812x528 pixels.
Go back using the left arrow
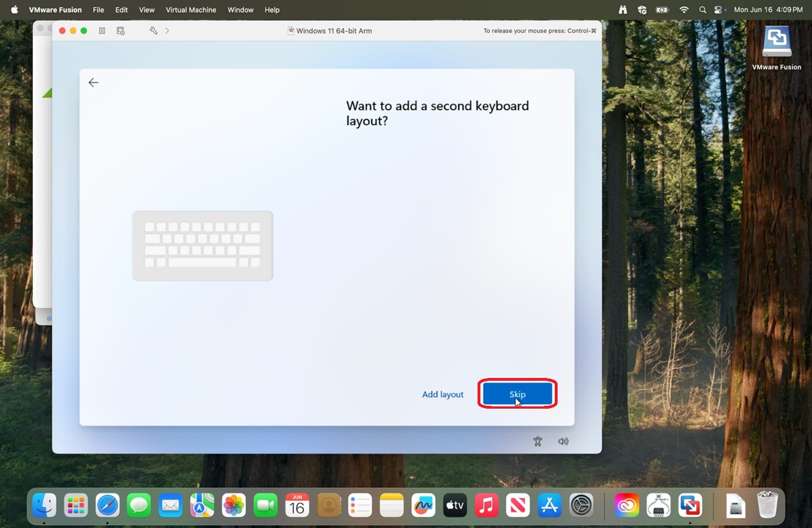(94, 82)
